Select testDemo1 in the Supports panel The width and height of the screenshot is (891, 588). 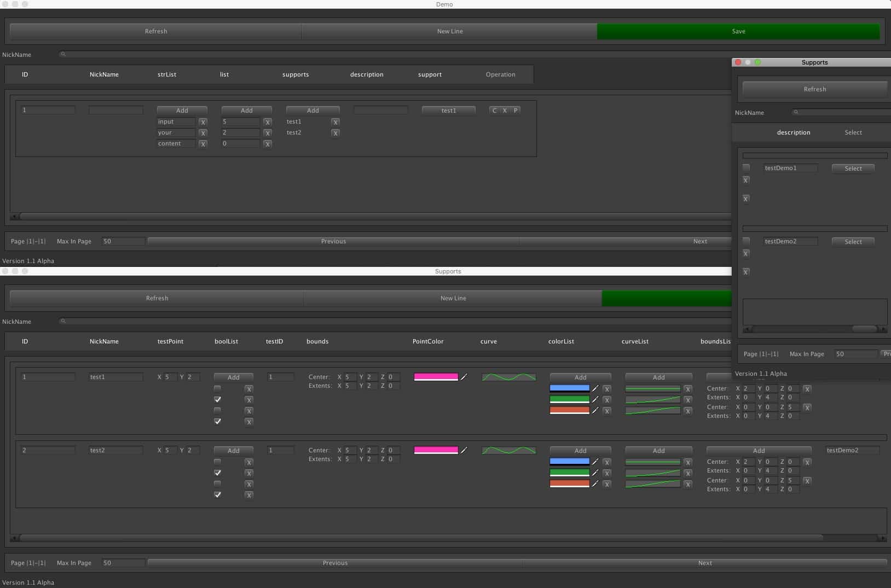tap(853, 168)
